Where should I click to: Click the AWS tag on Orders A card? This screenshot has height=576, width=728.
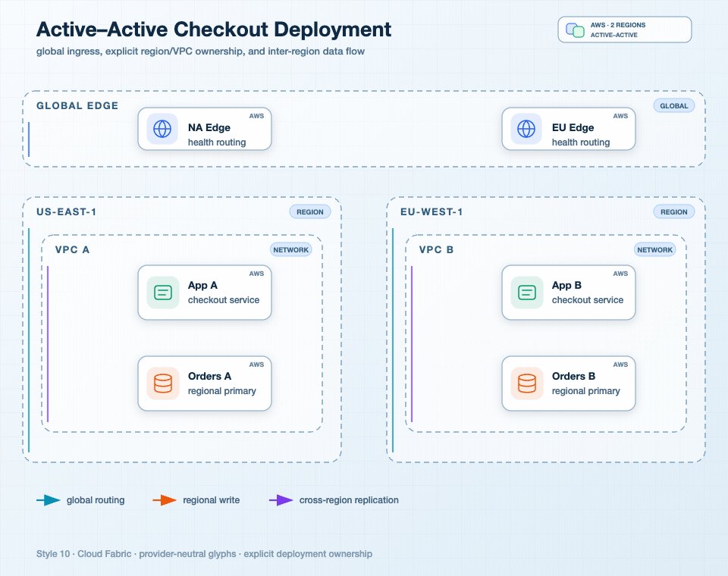click(256, 365)
